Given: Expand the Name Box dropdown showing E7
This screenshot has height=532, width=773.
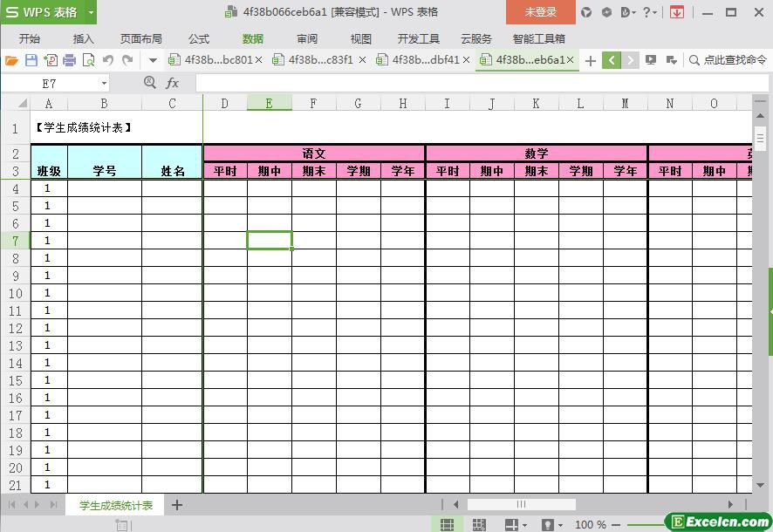Looking at the screenshot, I should 104,83.
